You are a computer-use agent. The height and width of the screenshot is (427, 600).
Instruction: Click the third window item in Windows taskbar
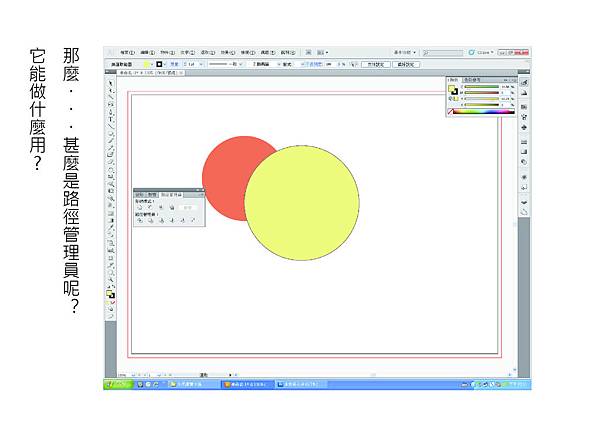click(x=301, y=384)
